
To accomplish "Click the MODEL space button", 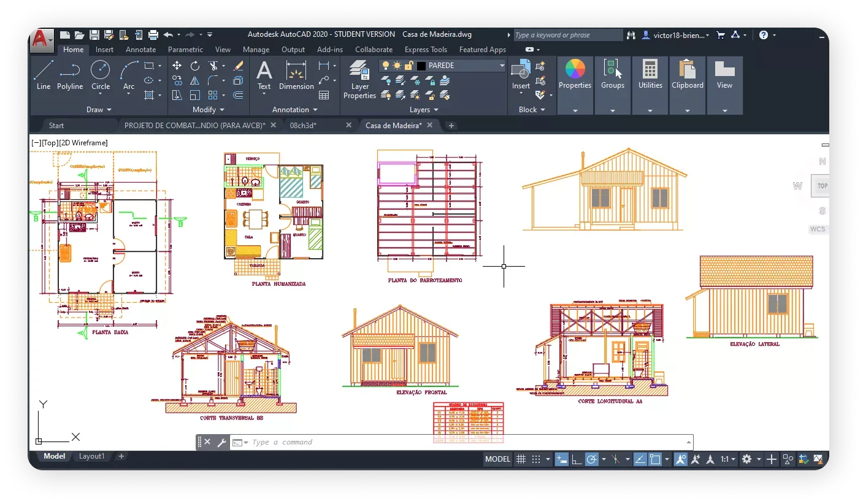I will coord(497,459).
